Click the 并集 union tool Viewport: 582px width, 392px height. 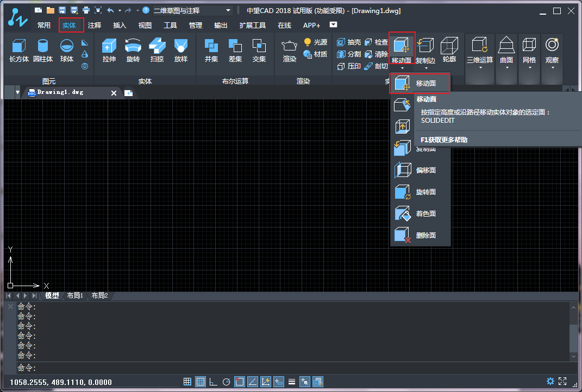(211, 52)
